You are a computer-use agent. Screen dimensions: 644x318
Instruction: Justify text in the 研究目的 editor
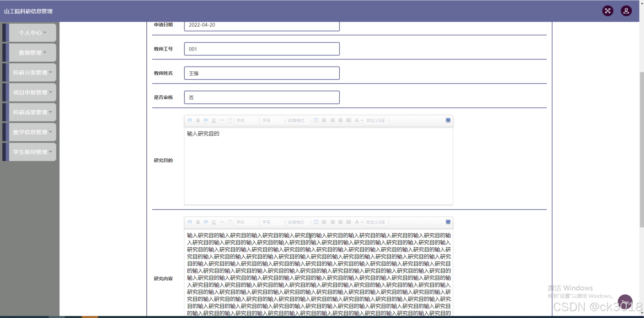point(348,120)
